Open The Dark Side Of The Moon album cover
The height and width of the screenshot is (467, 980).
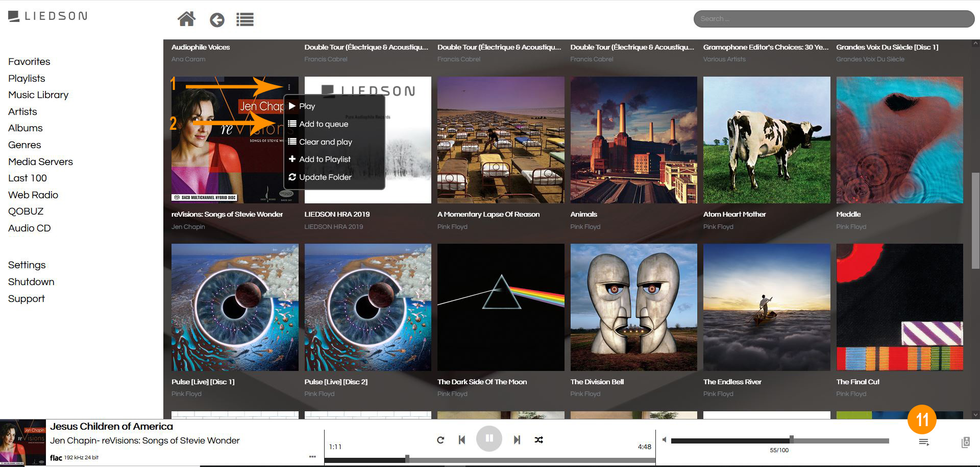tap(500, 307)
